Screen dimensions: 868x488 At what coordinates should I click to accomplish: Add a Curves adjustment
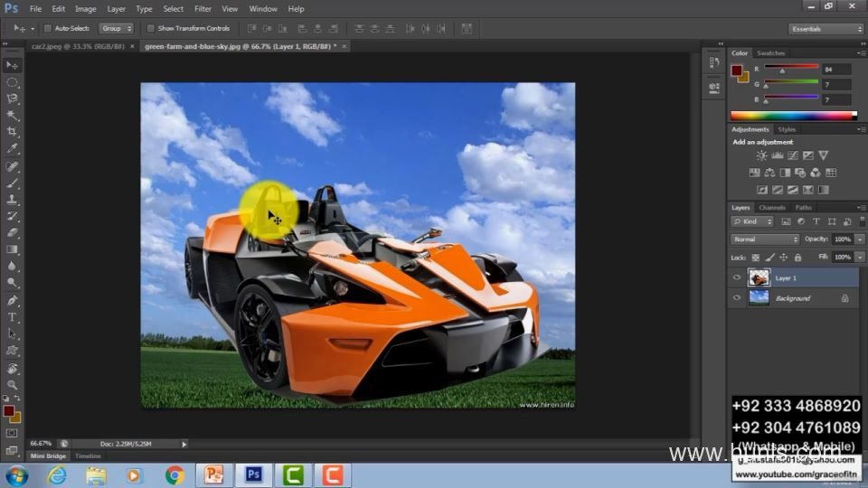pyautogui.click(x=793, y=155)
